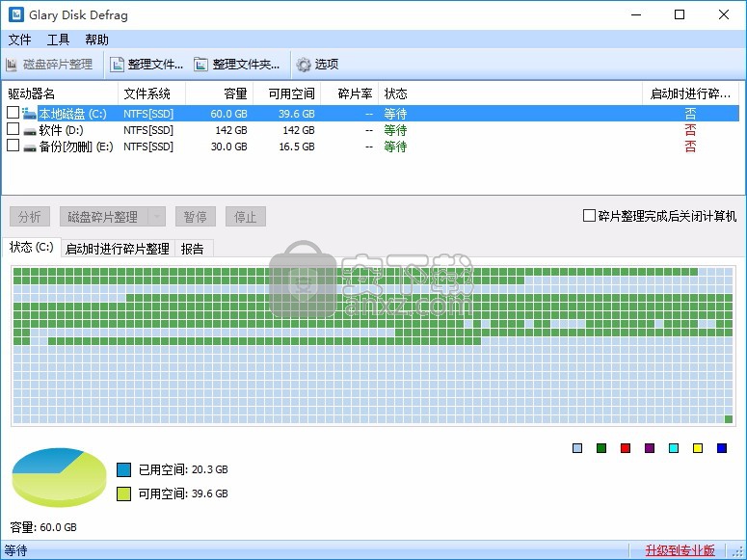The width and height of the screenshot is (747, 560).
Task: Click the 分析 button
Action: 30,217
